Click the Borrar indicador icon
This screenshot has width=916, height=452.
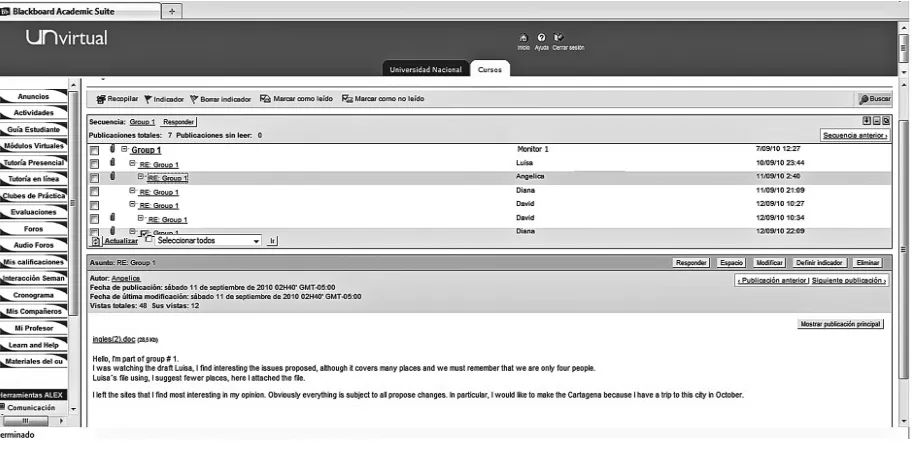point(194,99)
